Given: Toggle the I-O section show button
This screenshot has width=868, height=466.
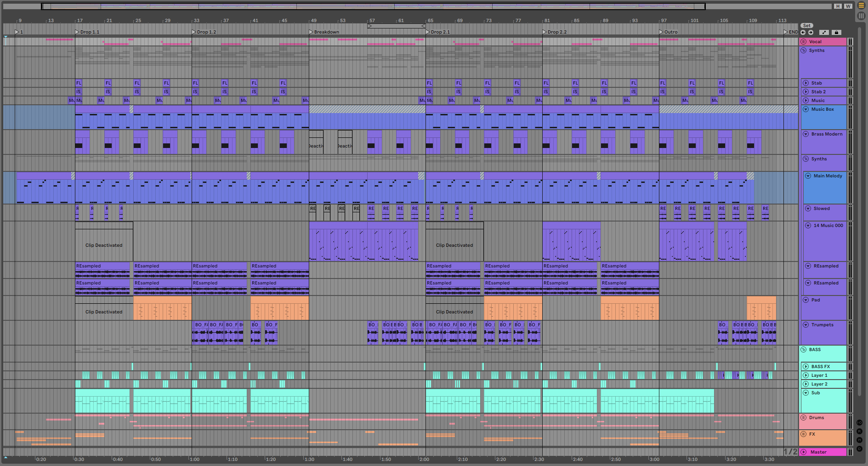Looking at the screenshot, I should coord(859,423).
